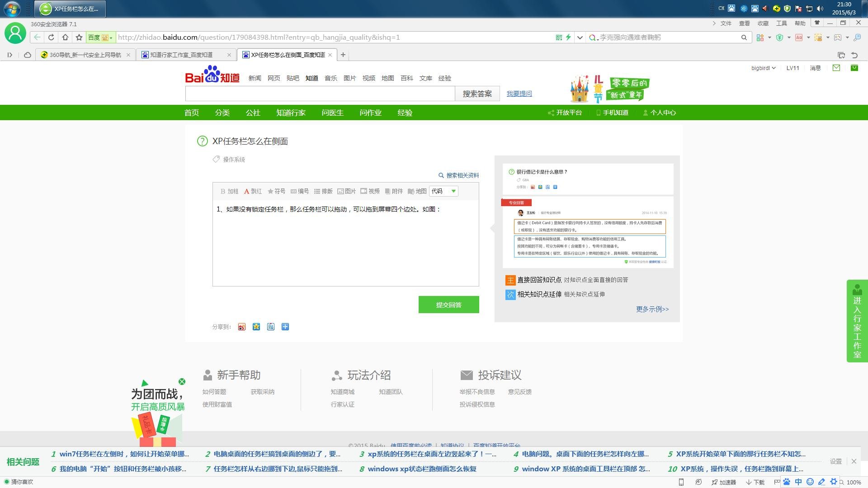
Task: Expand the bigbirdl account dropdown
Action: coord(763,68)
